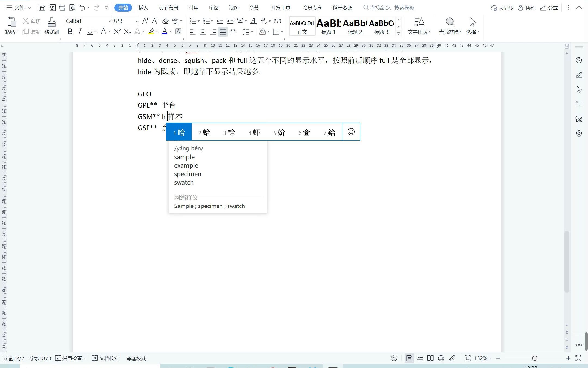Click the sort (A-Z) icon
588x368 pixels.
254,21
